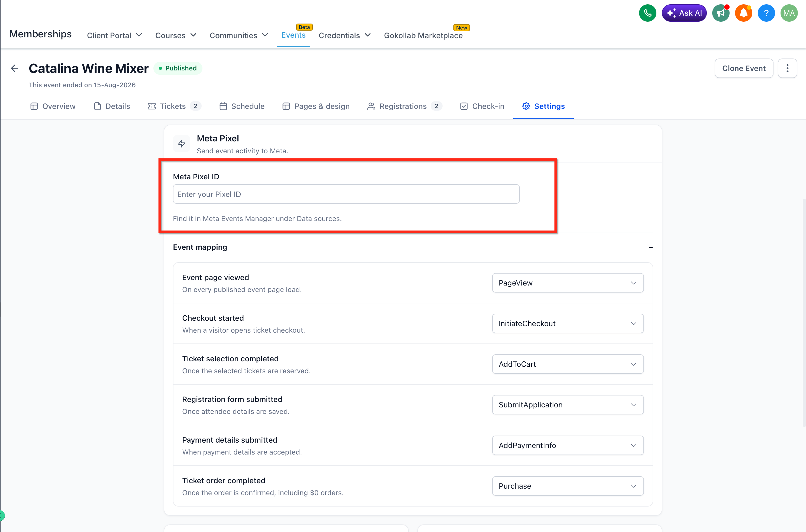The image size is (806, 532).
Task: Expand the Credentials menu
Action: coord(344,35)
